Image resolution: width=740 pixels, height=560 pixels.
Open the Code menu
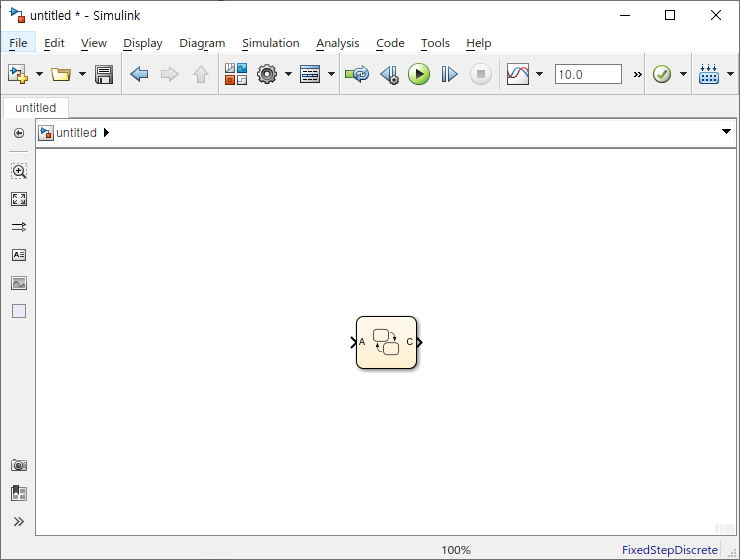click(390, 43)
